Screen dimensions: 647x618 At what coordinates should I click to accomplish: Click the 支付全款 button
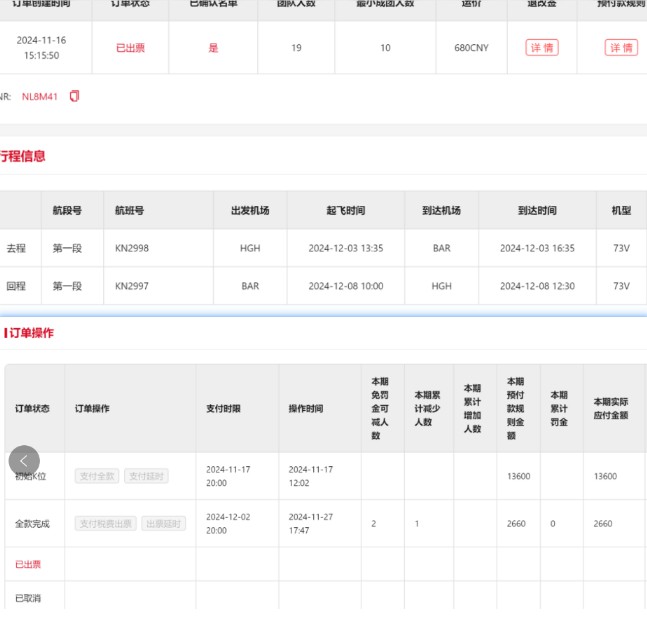[x=97, y=476]
